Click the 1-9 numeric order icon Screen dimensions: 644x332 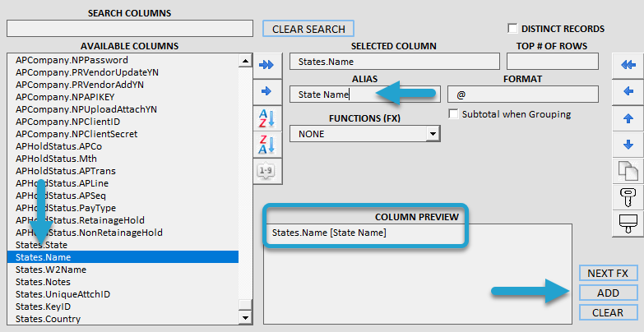coord(267,171)
